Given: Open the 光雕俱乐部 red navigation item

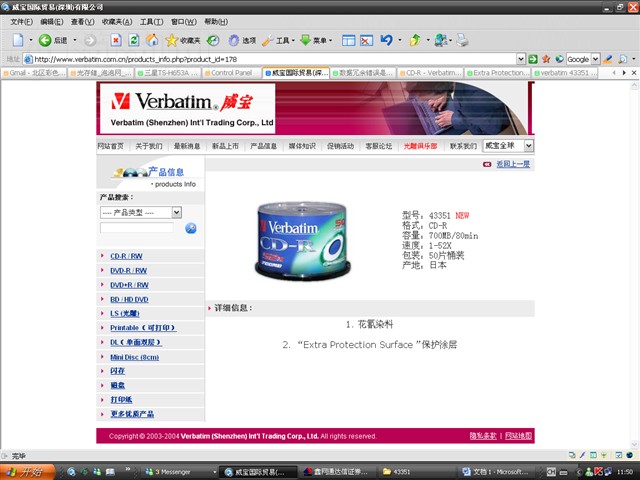Looking at the screenshot, I should click(420, 146).
